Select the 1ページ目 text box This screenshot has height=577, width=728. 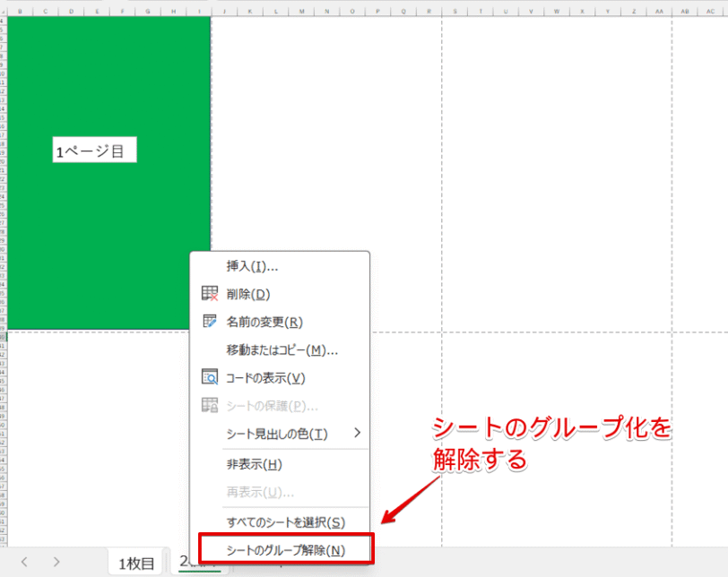[93, 150]
